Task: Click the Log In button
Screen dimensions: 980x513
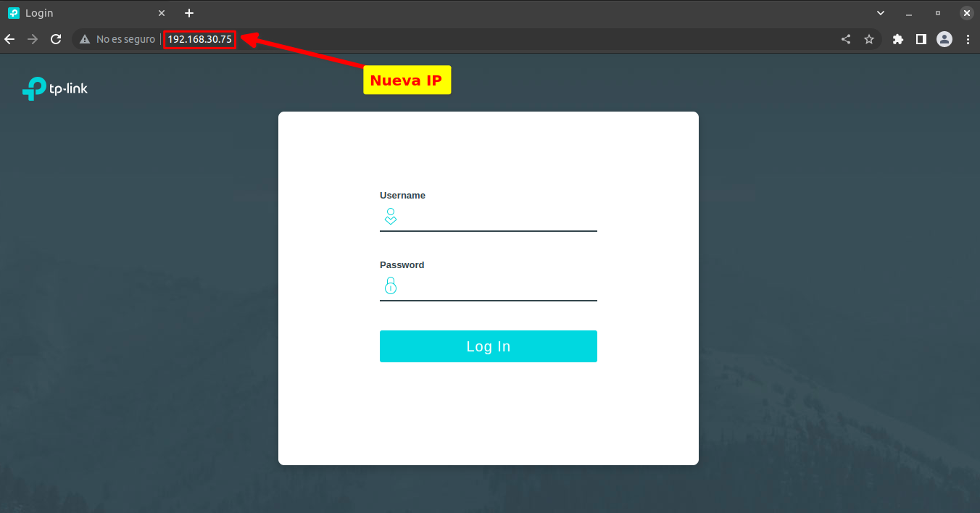Action: 489,346
